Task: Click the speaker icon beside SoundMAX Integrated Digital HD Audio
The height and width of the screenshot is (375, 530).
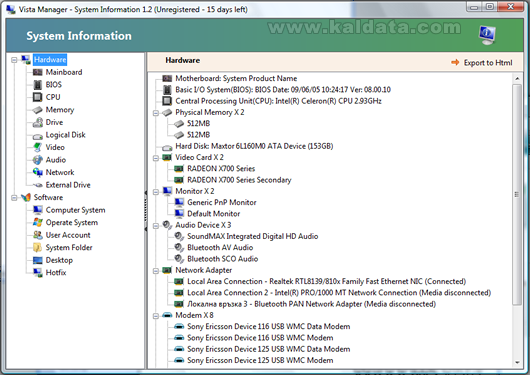Action: click(179, 236)
